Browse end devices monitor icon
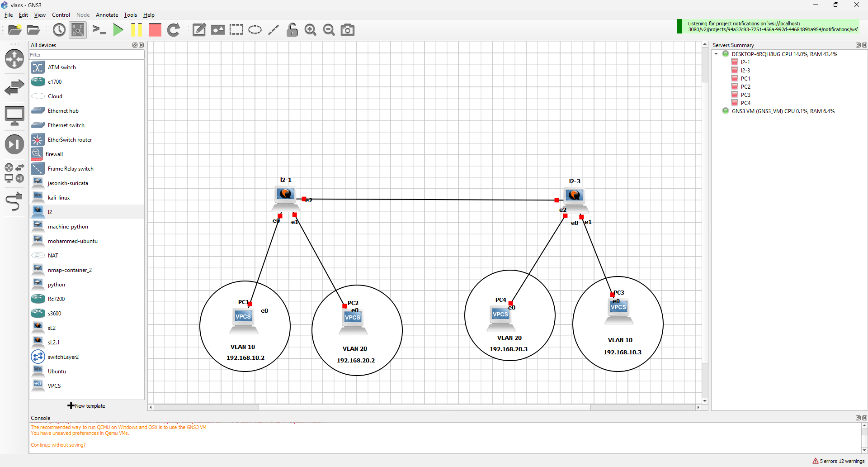Viewport: 868px width, 467px height. (14, 116)
